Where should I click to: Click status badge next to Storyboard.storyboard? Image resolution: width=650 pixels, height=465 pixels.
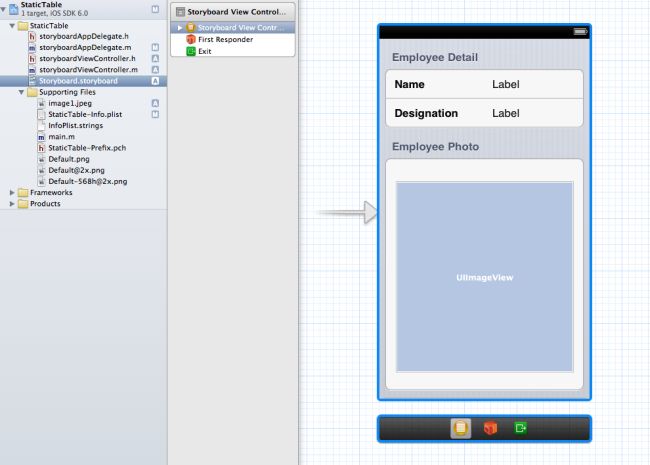(x=155, y=81)
